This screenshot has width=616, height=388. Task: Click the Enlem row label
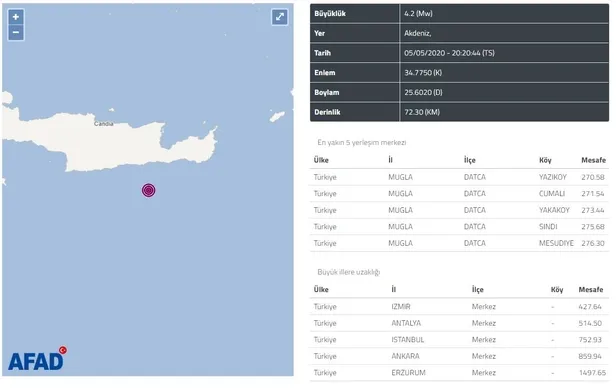[325, 73]
